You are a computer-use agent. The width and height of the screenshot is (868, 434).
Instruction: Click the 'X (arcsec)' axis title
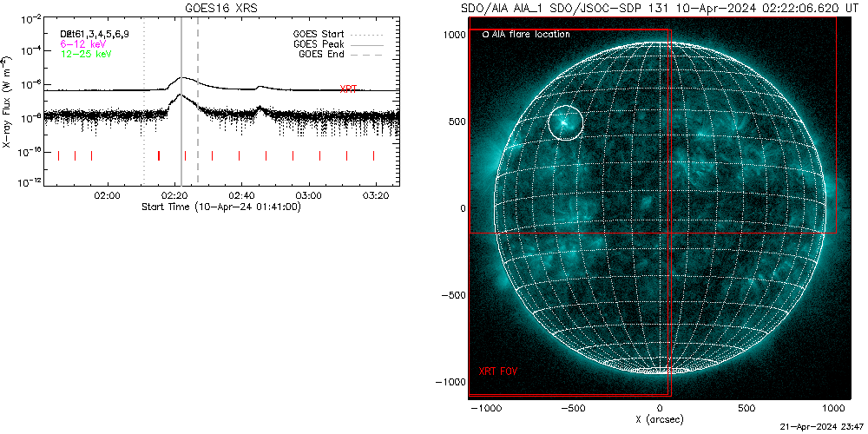coord(660,420)
